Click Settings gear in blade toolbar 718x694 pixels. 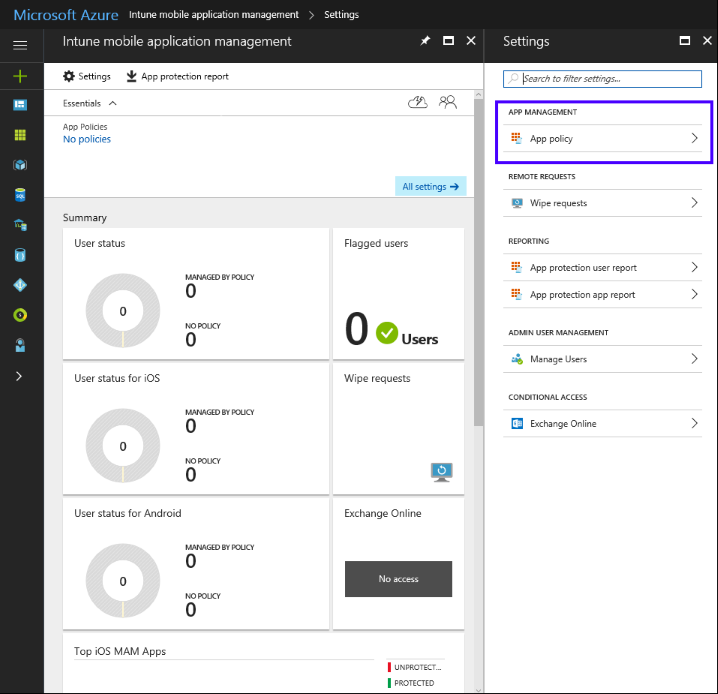(x=87, y=76)
